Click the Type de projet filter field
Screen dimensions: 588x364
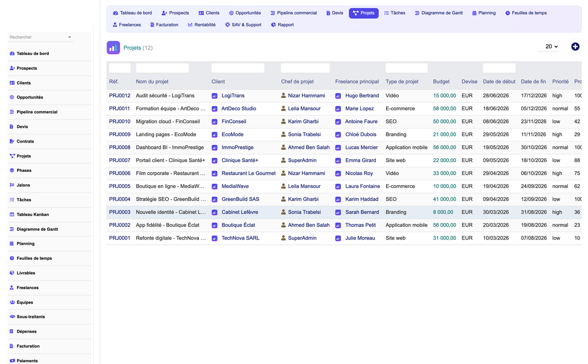pyautogui.click(x=407, y=68)
